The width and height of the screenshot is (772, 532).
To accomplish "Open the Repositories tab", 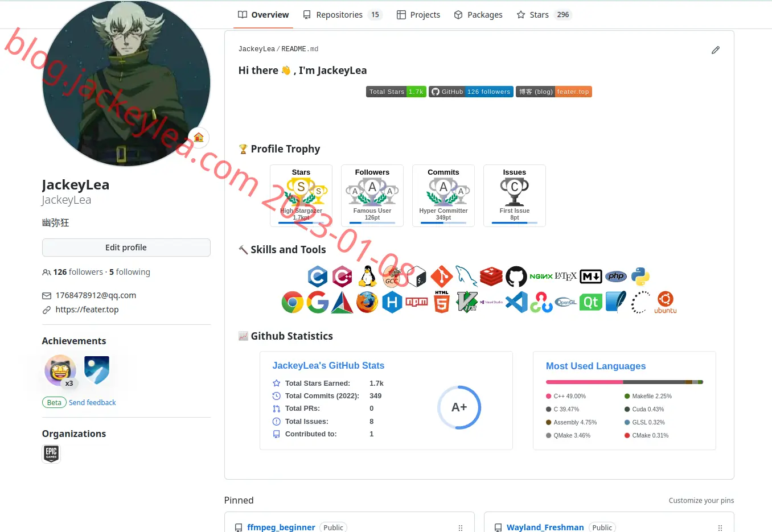I will 342,15.
